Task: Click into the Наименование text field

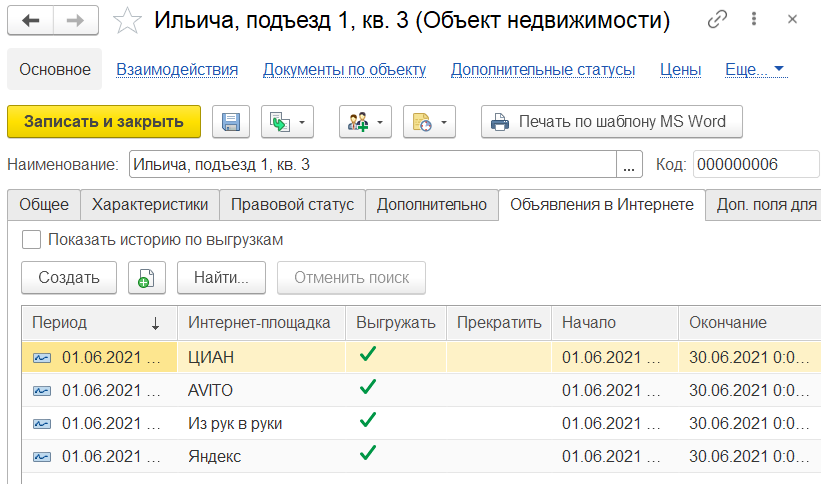Action: [x=373, y=164]
